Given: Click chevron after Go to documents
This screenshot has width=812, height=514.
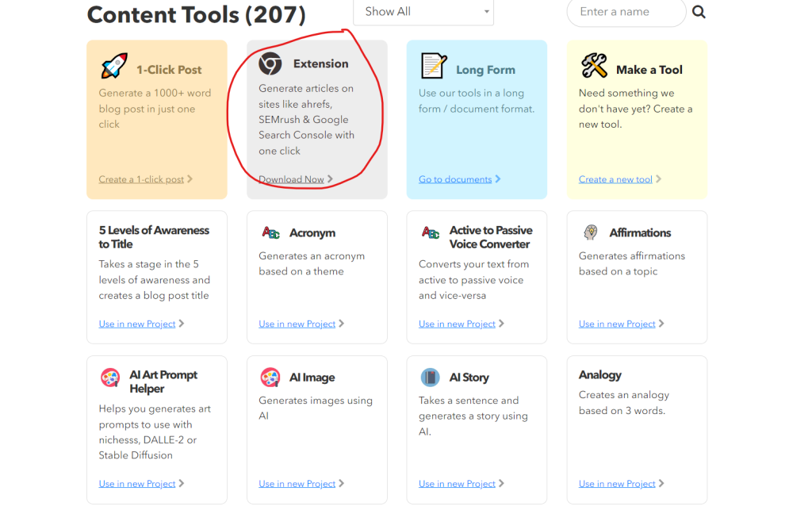Looking at the screenshot, I should click(x=498, y=178).
